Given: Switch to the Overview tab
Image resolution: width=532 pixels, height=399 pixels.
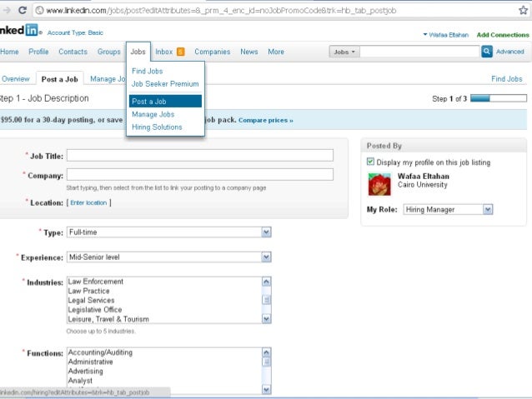Looking at the screenshot, I should (16, 79).
